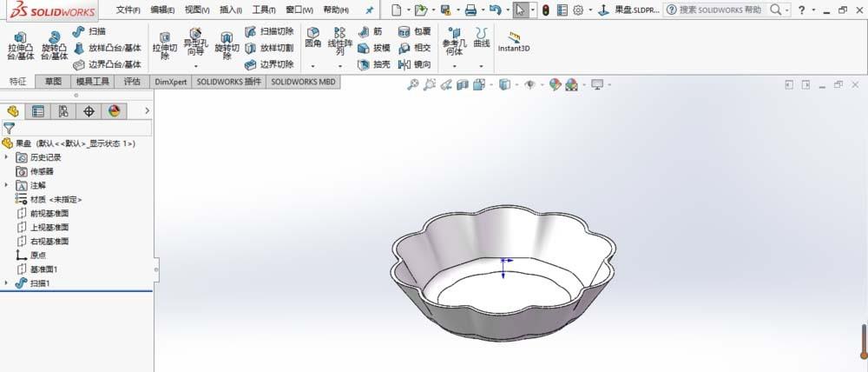Choose the 边界切除 boundary cut tool

click(269, 65)
